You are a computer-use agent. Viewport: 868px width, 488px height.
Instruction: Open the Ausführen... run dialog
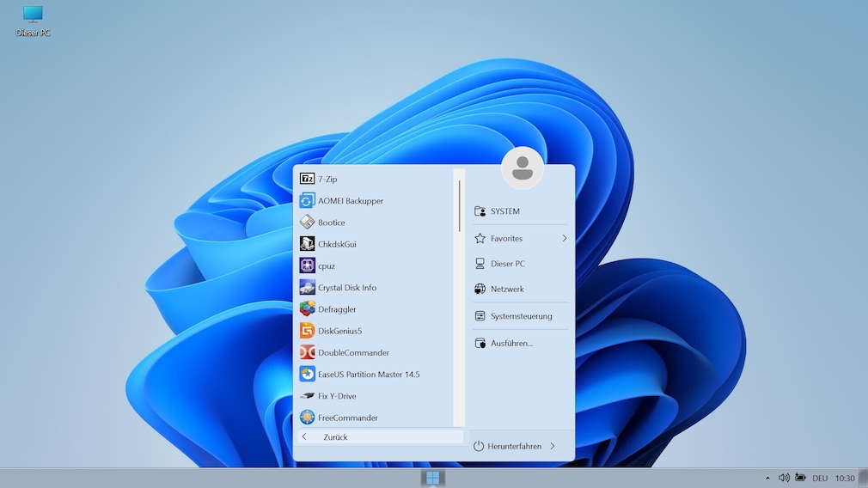coord(511,343)
